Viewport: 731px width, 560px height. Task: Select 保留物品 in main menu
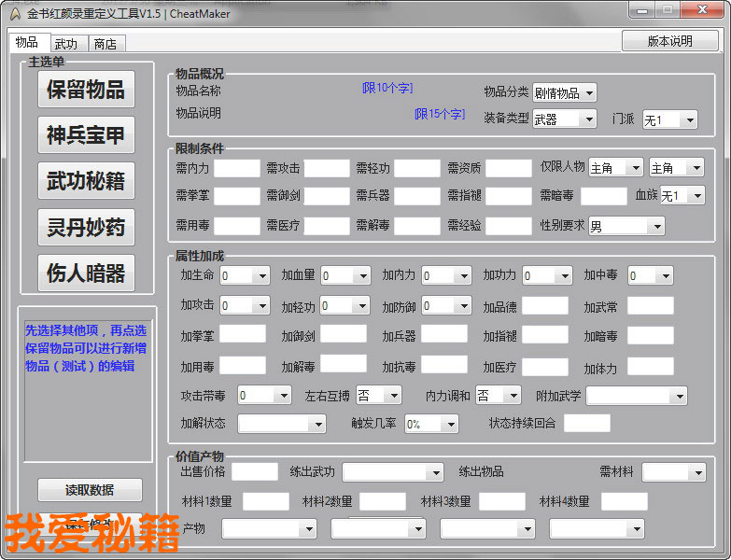click(86, 90)
